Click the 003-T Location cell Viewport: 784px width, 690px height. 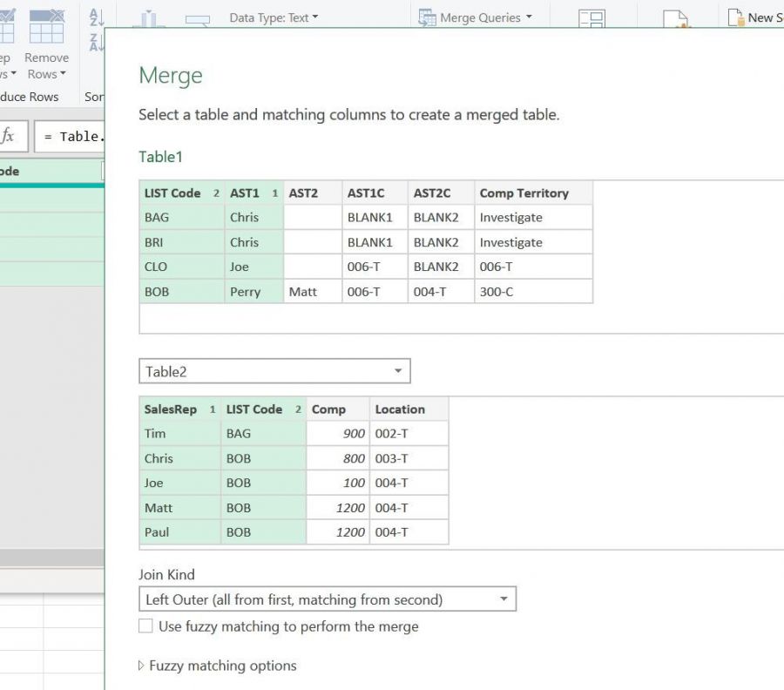[x=409, y=458]
